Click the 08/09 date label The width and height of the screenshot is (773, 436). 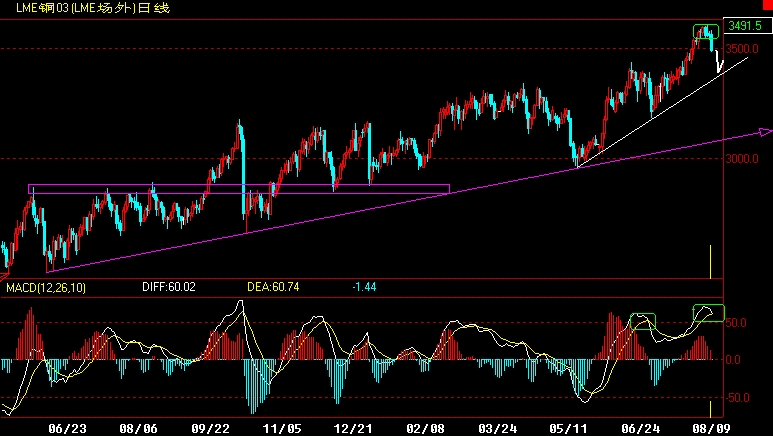pos(711,429)
